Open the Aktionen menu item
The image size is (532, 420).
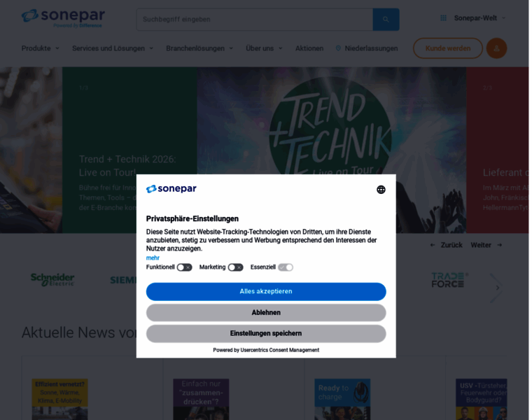click(309, 48)
